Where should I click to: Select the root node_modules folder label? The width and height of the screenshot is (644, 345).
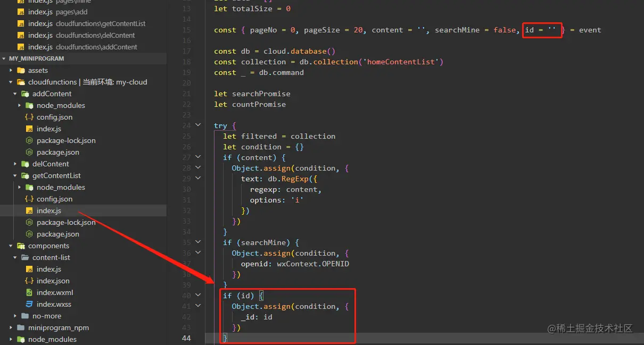pyautogui.click(x=52, y=339)
